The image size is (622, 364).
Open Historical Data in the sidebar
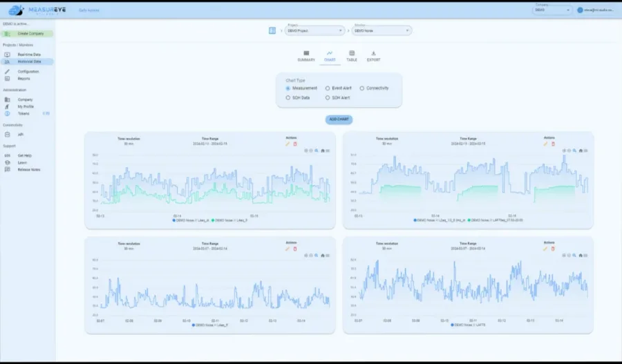(27, 62)
